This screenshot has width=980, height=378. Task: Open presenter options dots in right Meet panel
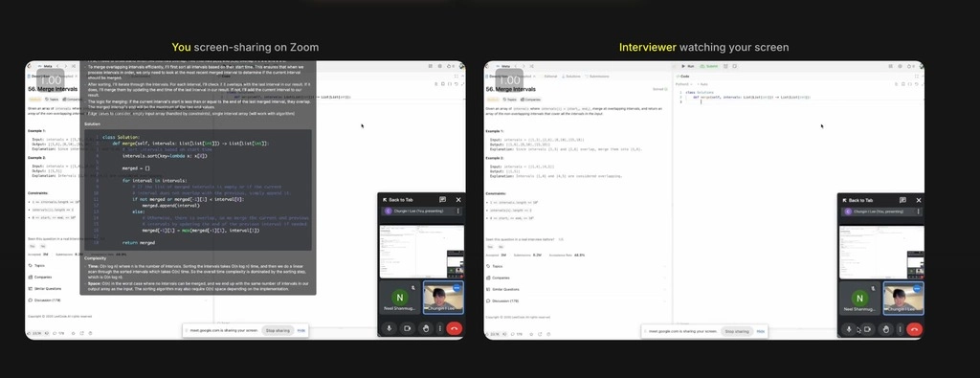coord(918,211)
